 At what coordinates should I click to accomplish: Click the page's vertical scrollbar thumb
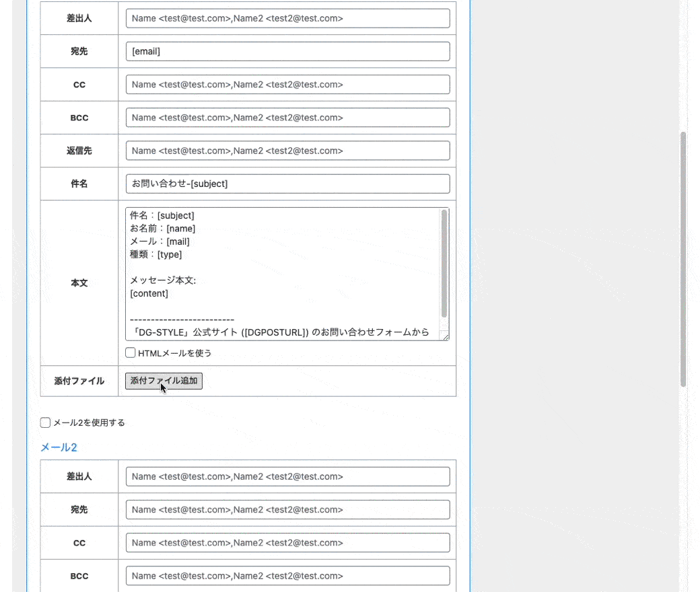pos(683,259)
